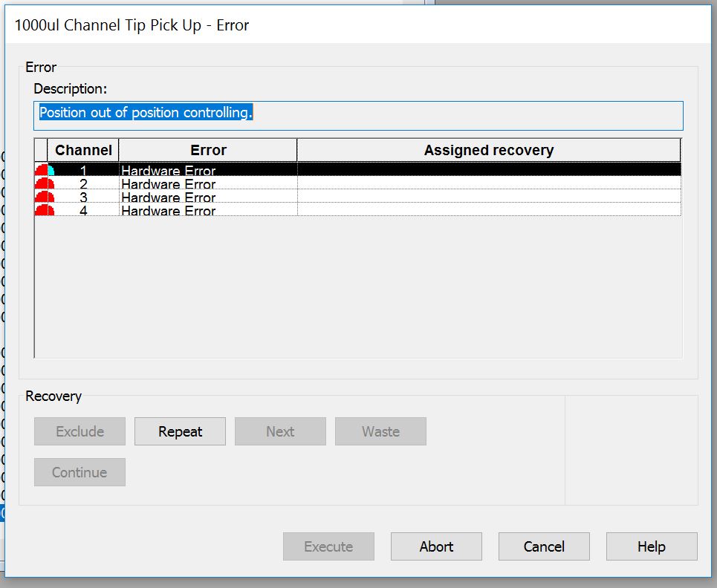Image resolution: width=717 pixels, height=588 pixels.
Task: Click the red error icon for channel 4
Action: coord(45,209)
